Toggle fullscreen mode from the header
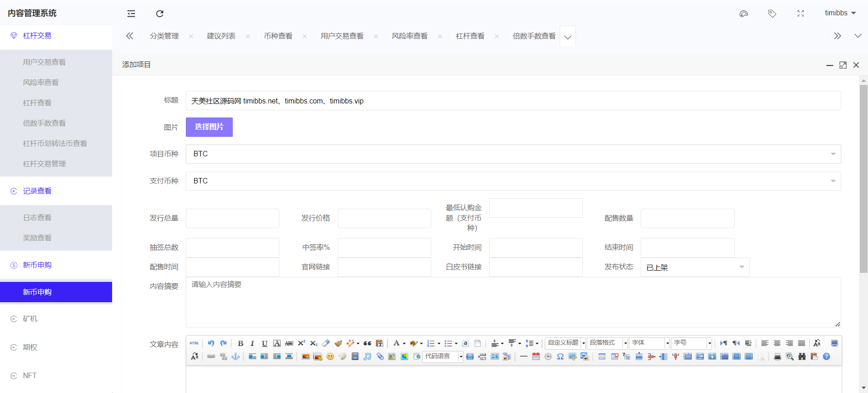 click(x=801, y=14)
